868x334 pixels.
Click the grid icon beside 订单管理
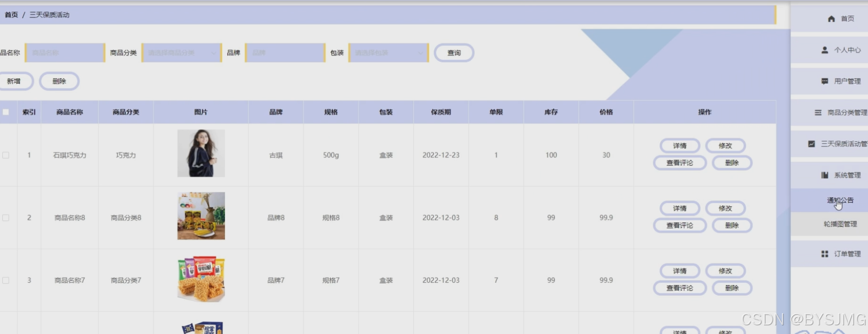click(x=824, y=254)
